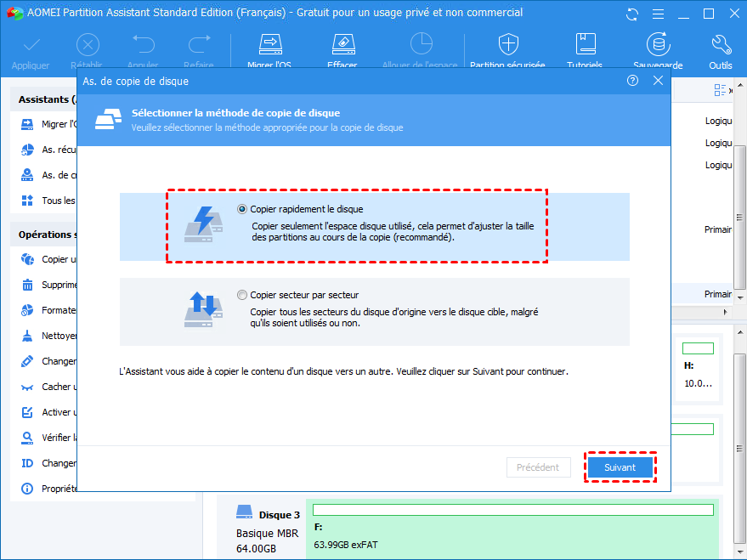The image size is (747, 560).
Task: Click the sector-by-sector arrows disk icon
Action: click(203, 310)
